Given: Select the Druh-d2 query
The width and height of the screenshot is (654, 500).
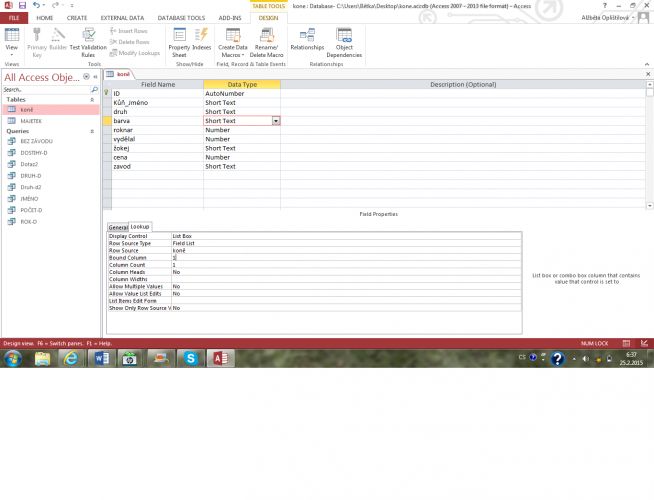Looking at the screenshot, I should click(x=51, y=187).
